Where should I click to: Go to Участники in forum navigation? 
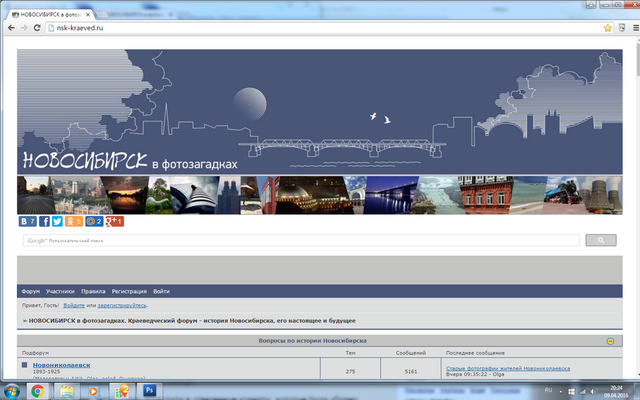pyautogui.click(x=60, y=291)
